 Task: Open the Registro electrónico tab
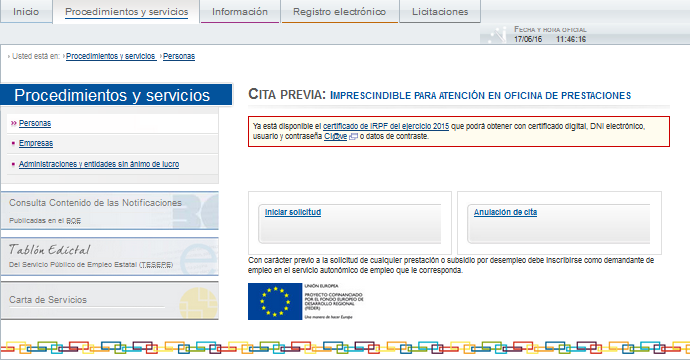(339, 11)
